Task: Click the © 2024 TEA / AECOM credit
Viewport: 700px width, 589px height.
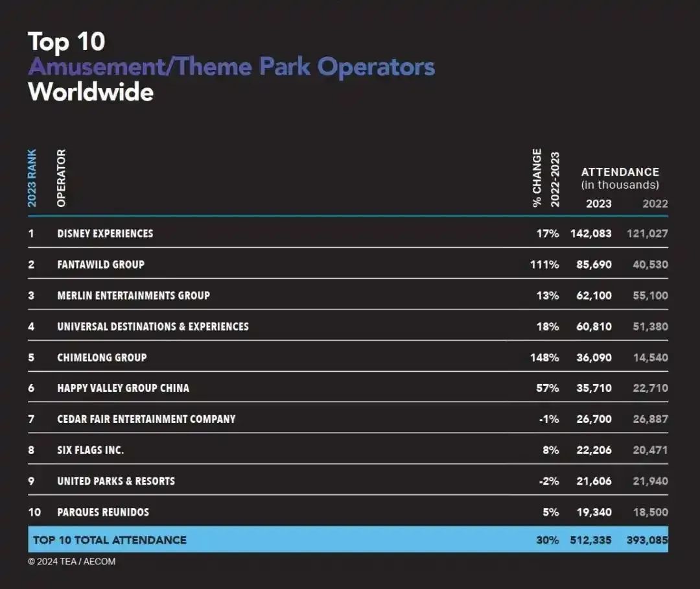Action: [71, 562]
